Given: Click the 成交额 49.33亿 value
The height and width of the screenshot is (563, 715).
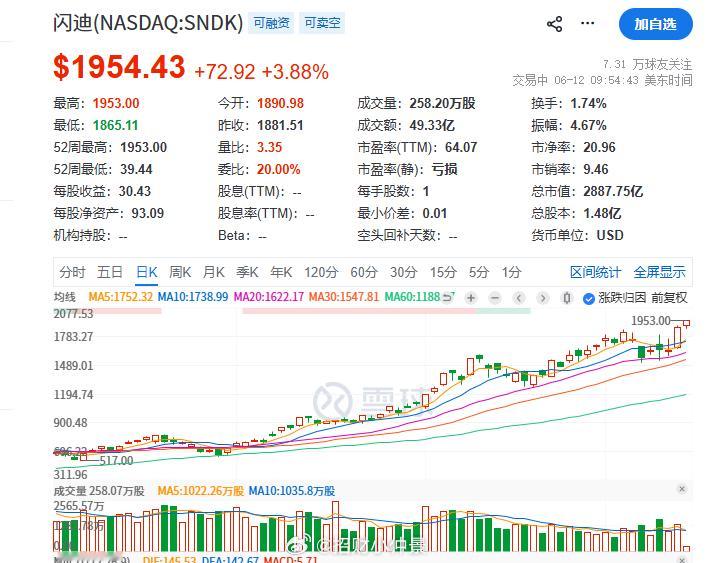Looking at the screenshot, I should point(432,125).
